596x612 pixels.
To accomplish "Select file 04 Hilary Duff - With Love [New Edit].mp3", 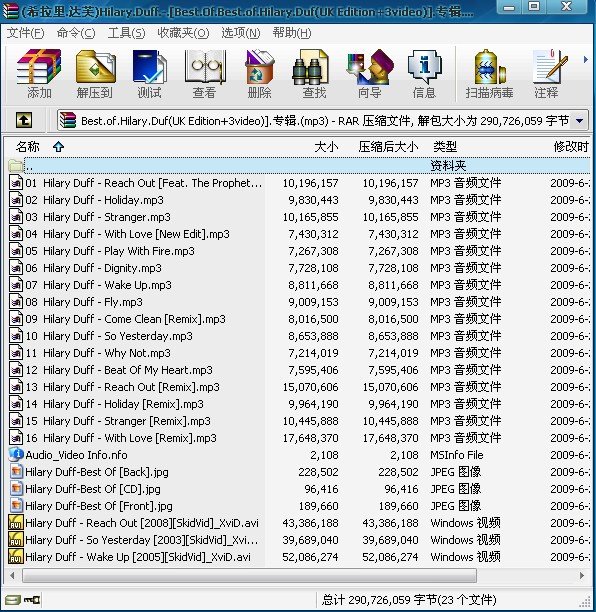I will [127, 234].
